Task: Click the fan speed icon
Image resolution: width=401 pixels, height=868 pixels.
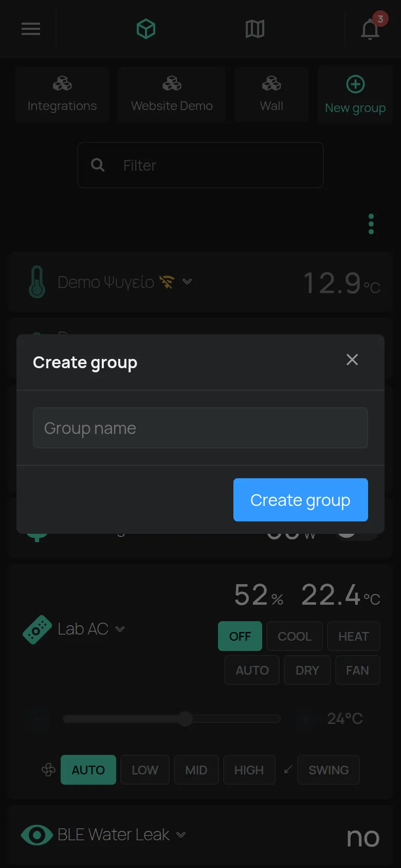Action: [x=48, y=770]
